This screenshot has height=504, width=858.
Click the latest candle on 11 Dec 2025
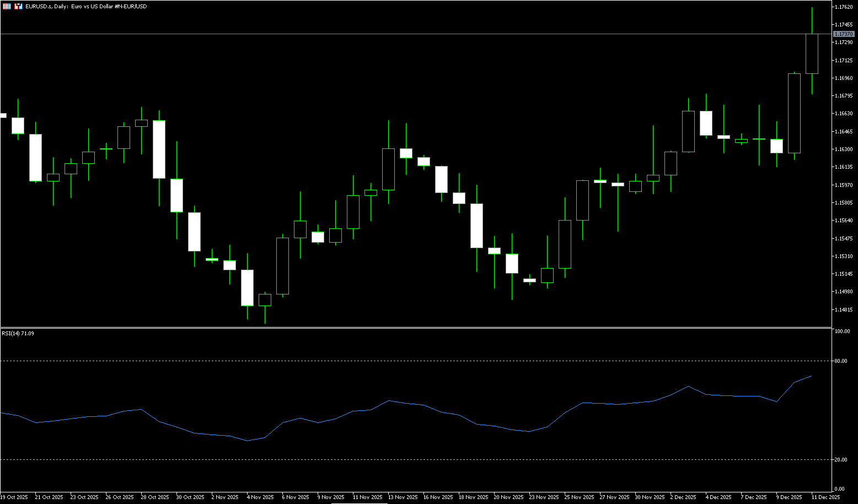(812, 53)
